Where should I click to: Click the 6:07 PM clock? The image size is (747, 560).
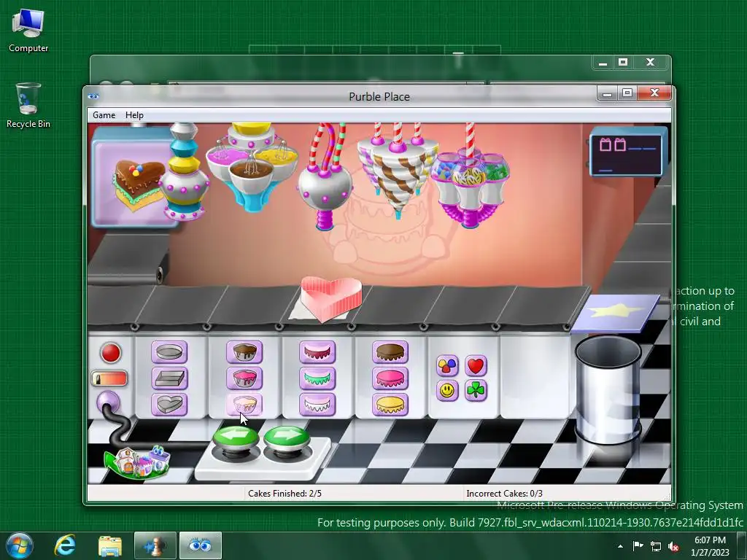tap(710, 540)
